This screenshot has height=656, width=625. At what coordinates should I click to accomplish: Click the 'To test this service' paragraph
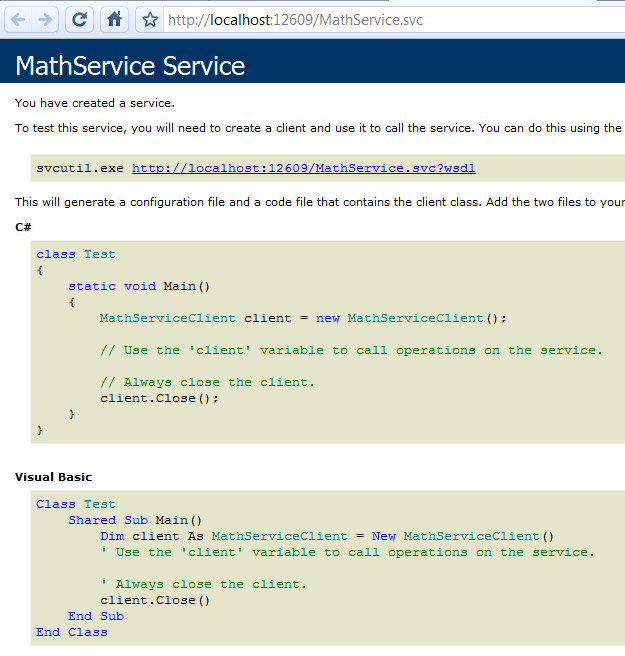tap(320, 128)
